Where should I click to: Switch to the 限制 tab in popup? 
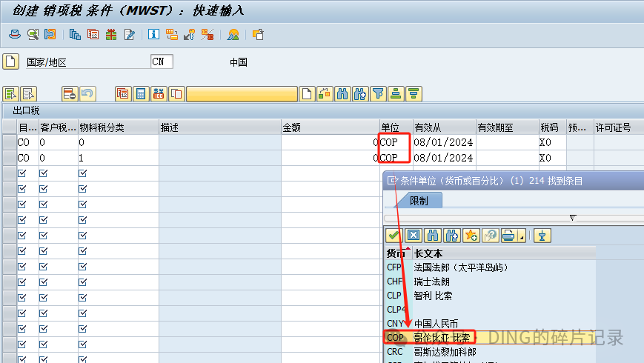point(419,200)
